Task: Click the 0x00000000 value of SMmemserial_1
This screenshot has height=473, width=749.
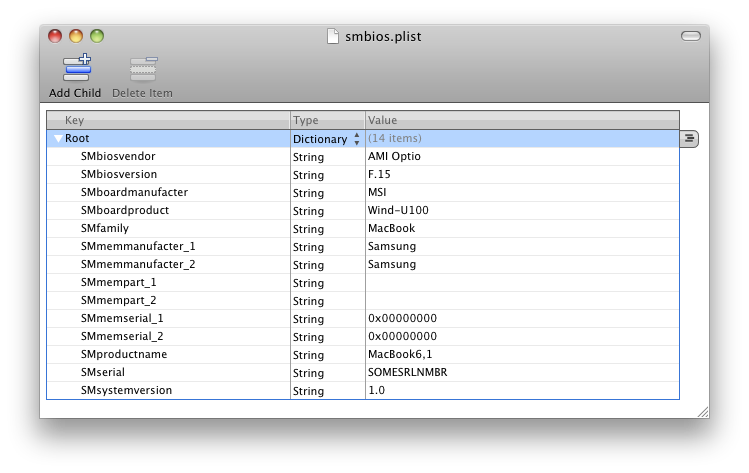Action: (402, 318)
